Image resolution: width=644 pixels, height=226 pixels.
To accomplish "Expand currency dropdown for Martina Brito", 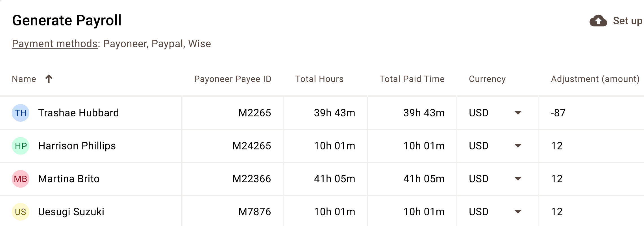I will (518, 179).
